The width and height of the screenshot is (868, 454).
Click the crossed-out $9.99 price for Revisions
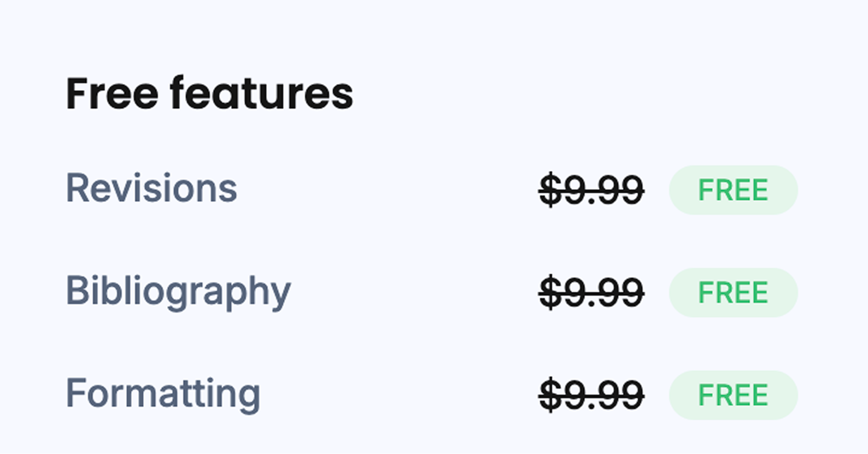coord(591,190)
